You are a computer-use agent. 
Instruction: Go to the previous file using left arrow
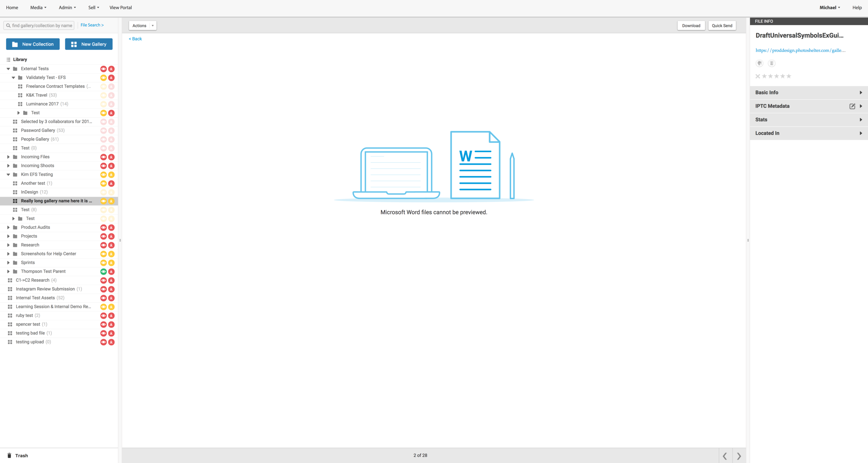725,456
